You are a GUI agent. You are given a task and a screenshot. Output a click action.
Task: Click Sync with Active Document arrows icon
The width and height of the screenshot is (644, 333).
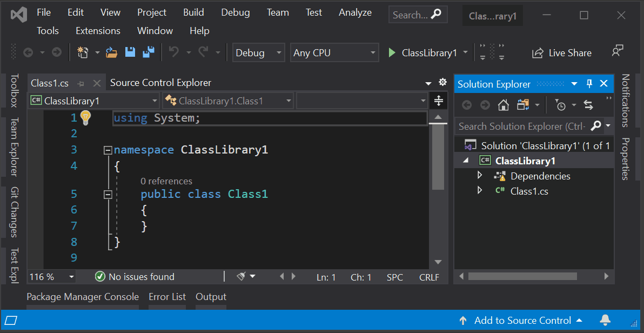588,105
